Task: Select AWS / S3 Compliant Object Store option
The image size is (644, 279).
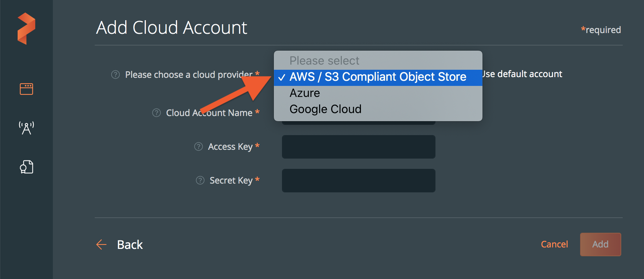Action: [x=377, y=77]
